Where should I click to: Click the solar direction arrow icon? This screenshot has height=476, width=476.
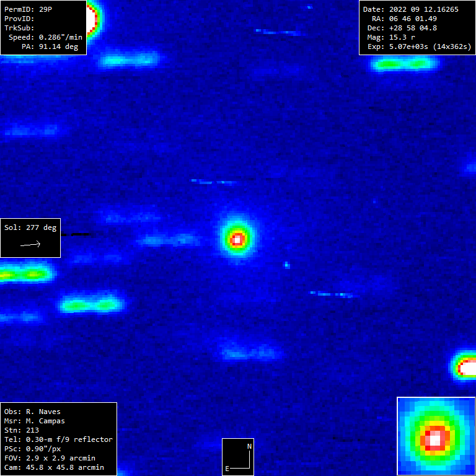(30, 244)
